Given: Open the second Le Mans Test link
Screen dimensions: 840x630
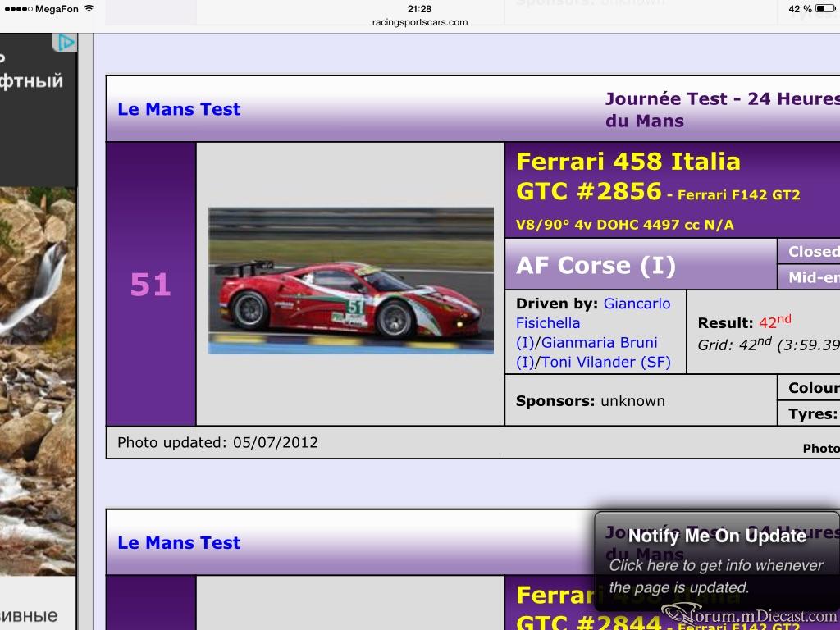Looking at the screenshot, I should (x=179, y=543).
